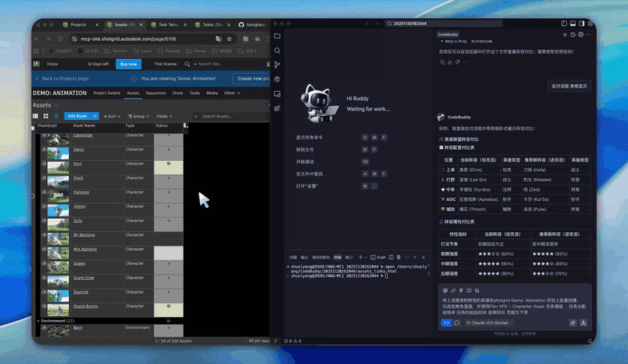Open the Run and Debug bug icon
This screenshot has height=364, width=628.
click(277, 79)
